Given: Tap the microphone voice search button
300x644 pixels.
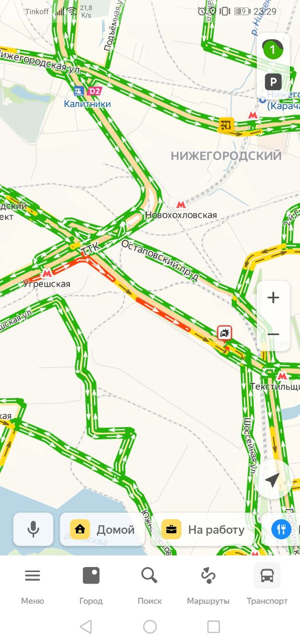Looking at the screenshot, I should [x=33, y=529].
